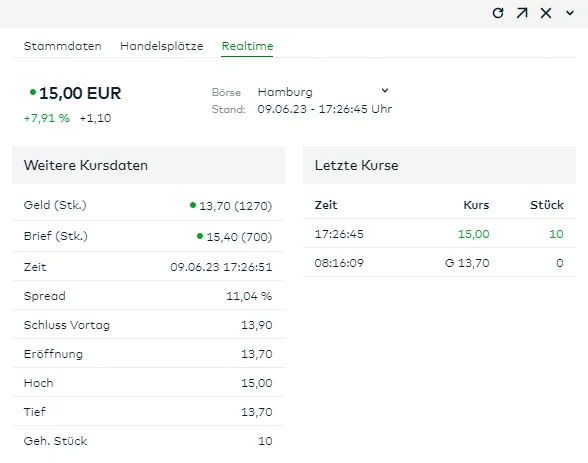Image resolution: width=588 pixels, height=463 pixels.
Task: Open the Börse Hamburg dropdown
Action: tap(323, 92)
